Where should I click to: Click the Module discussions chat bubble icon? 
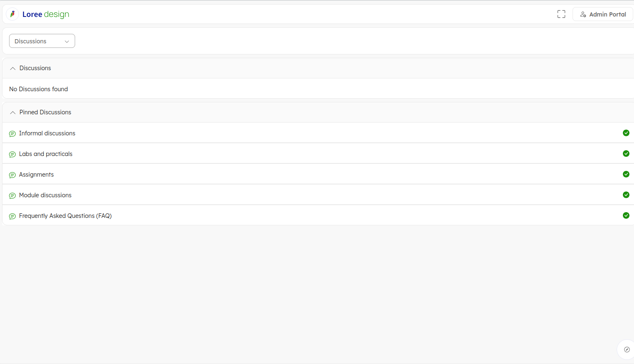coord(12,196)
